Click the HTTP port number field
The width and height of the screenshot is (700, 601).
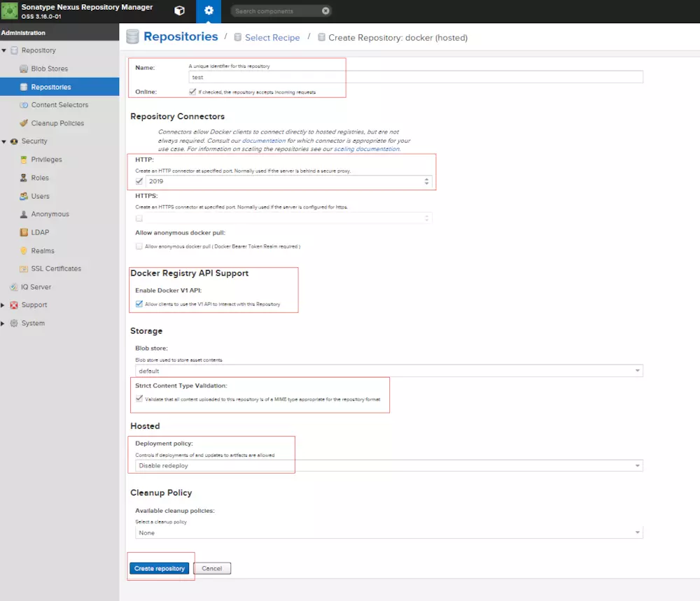coord(284,181)
